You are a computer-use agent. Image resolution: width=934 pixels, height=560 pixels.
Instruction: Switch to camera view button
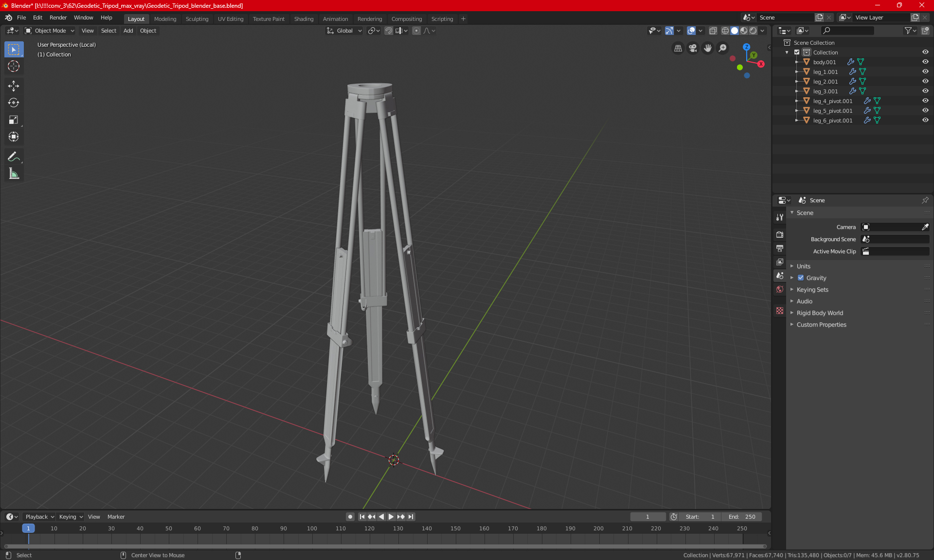[693, 48]
